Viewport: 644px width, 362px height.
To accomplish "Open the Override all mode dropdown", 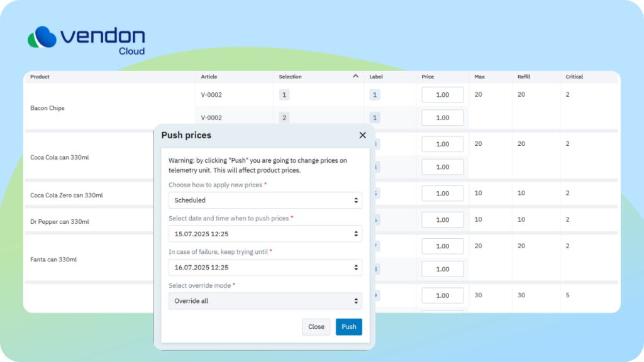I will tap(265, 301).
